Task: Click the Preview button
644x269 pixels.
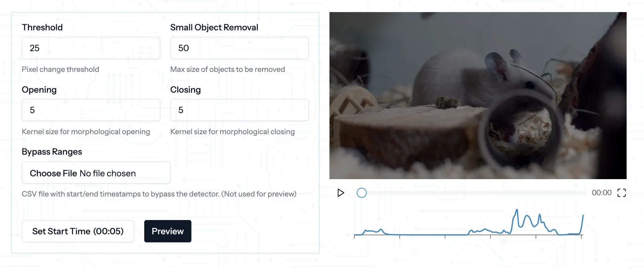Action: click(168, 231)
